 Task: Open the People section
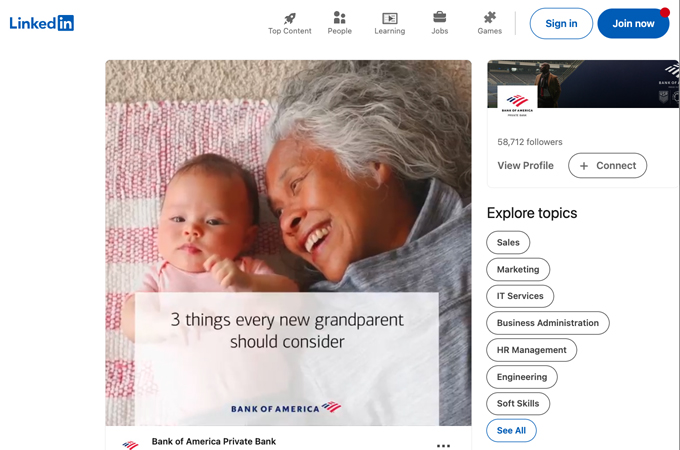[x=340, y=23]
